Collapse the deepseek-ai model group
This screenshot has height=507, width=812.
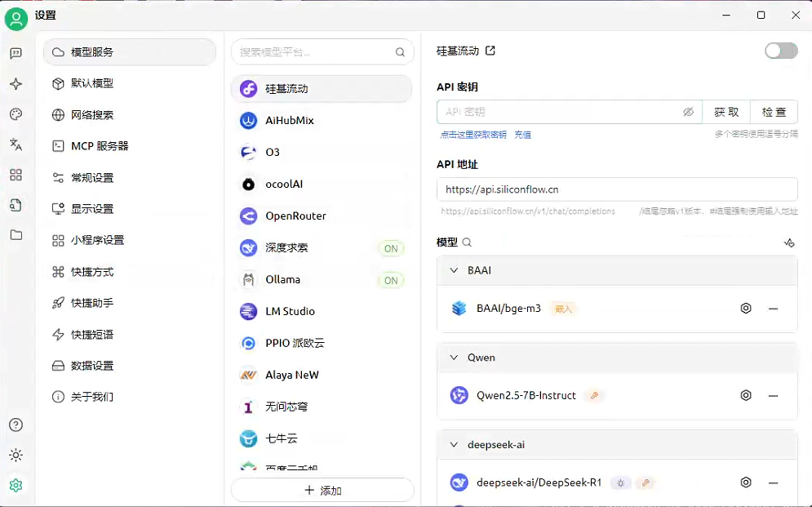point(453,444)
